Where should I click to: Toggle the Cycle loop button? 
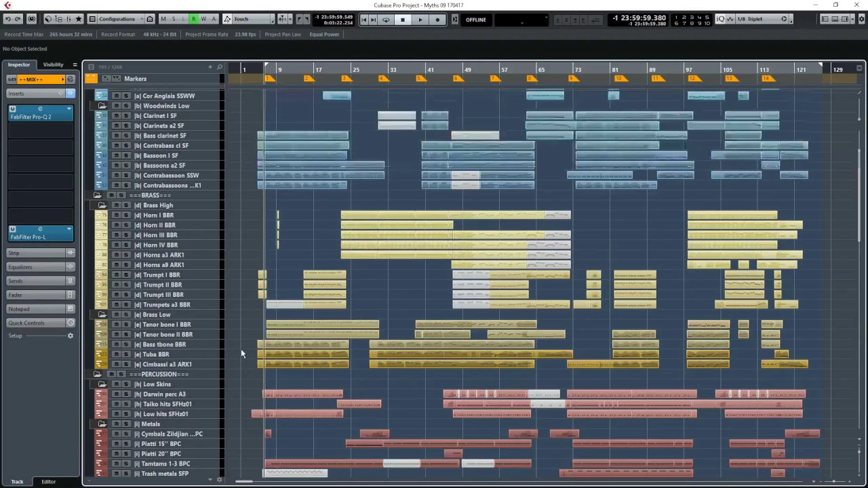[x=387, y=20]
